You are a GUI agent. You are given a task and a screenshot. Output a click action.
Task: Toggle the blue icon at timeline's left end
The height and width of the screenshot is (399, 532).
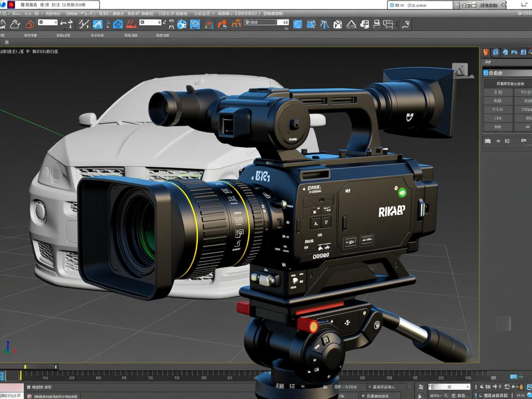coord(2,375)
